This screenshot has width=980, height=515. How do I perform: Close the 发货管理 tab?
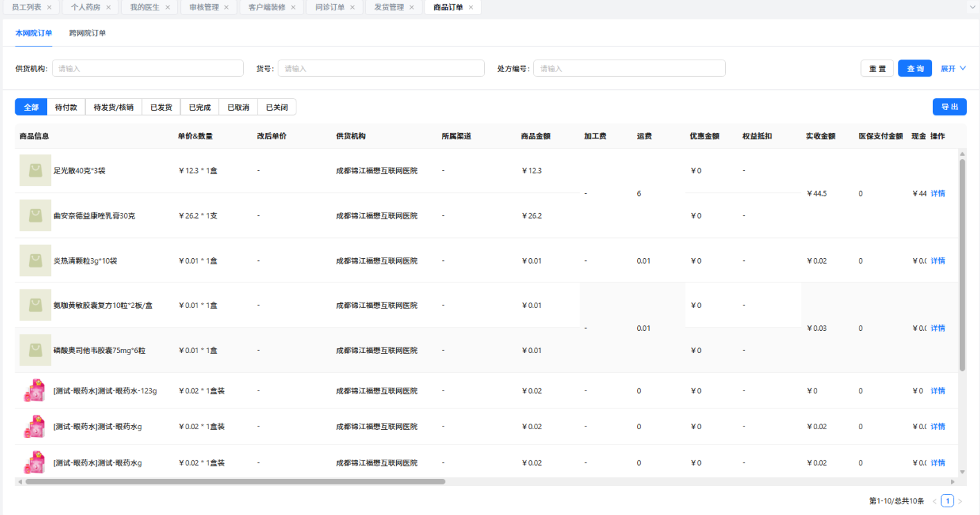pyautogui.click(x=411, y=8)
